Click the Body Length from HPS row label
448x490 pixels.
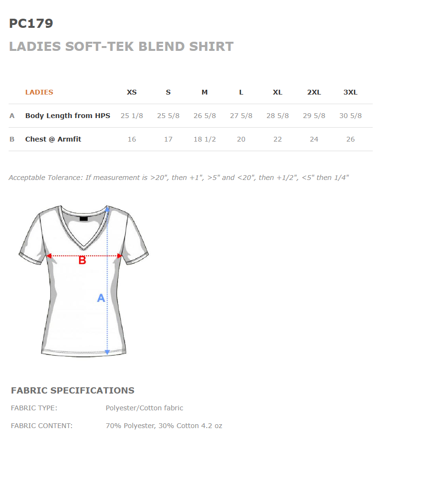[68, 116]
